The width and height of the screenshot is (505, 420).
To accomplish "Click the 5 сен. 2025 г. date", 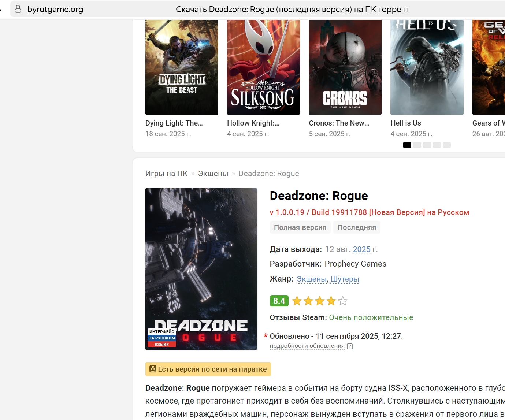I will (330, 134).
